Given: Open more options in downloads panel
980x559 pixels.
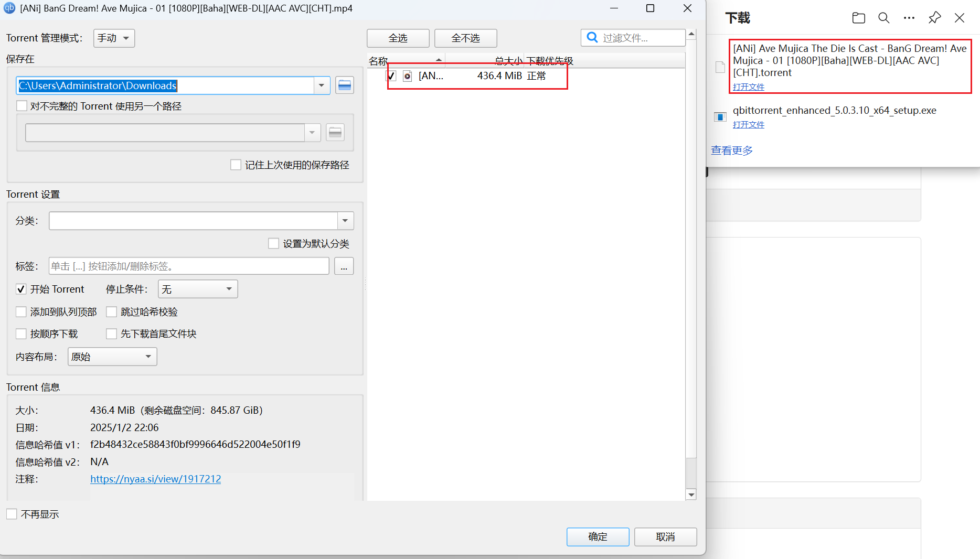Looking at the screenshot, I should [x=909, y=18].
